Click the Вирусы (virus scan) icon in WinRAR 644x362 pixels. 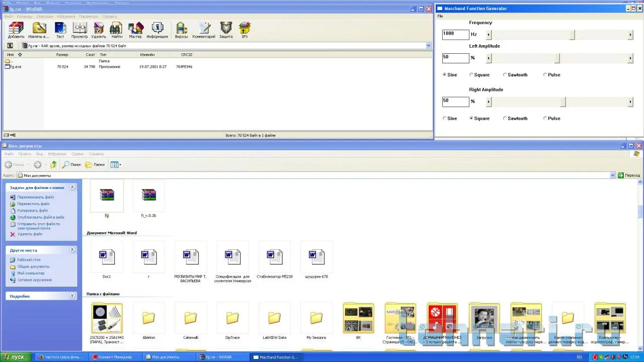[181, 30]
